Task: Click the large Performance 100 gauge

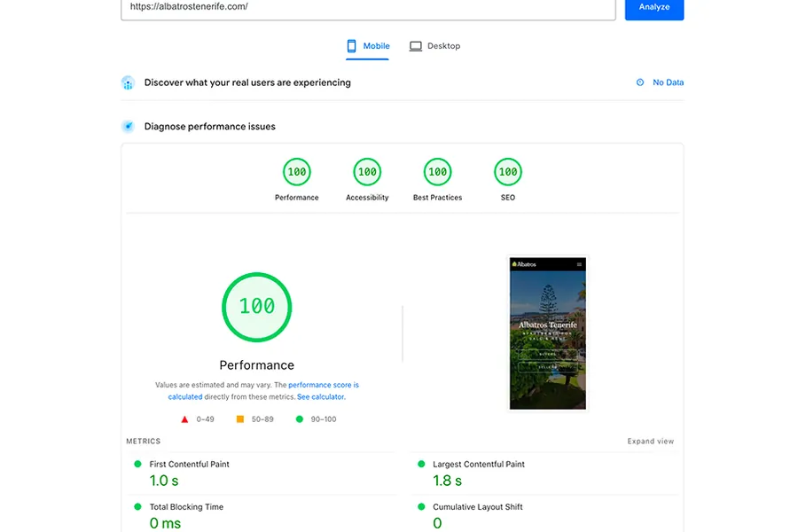Action: tap(257, 307)
